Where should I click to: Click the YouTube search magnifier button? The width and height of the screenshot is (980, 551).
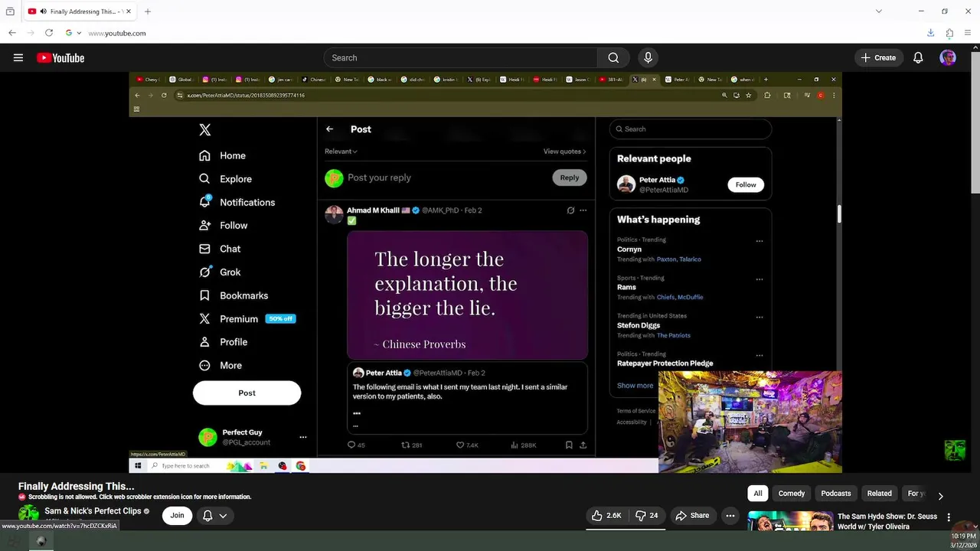613,58
